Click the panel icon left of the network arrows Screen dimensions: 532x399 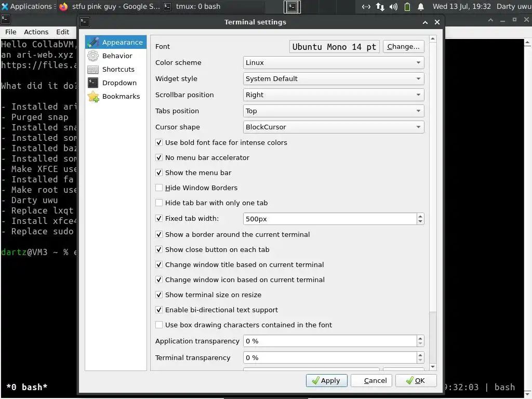tap(366, 6)
